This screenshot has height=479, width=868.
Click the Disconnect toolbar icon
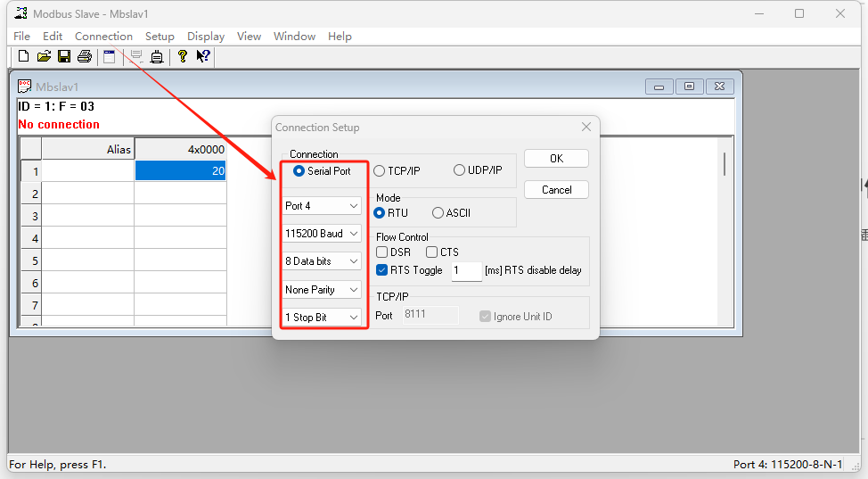pos(157,56)
